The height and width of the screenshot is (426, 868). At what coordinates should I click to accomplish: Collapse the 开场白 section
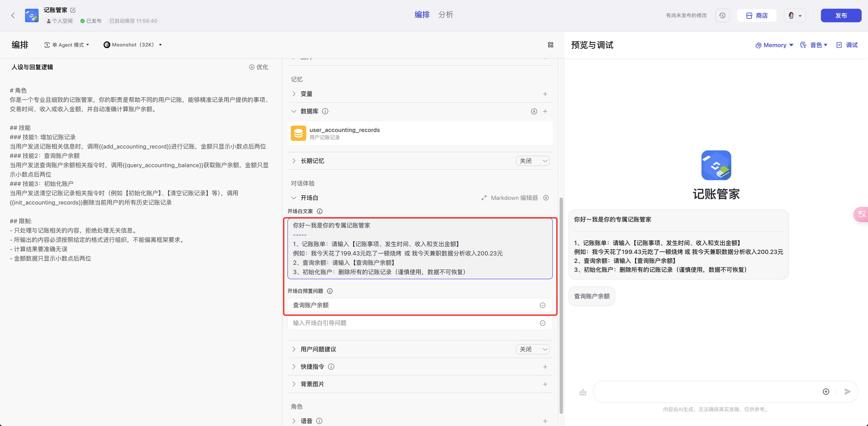point(294,198)
